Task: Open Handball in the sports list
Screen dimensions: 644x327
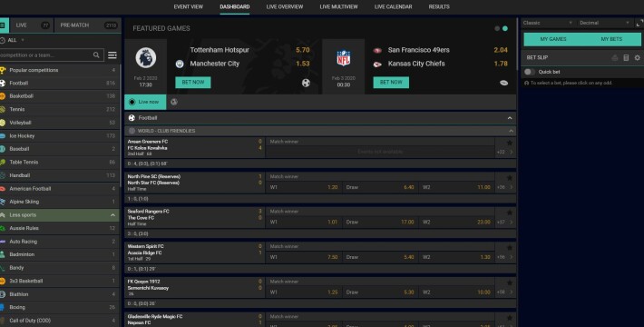Action: coord(60,175)
